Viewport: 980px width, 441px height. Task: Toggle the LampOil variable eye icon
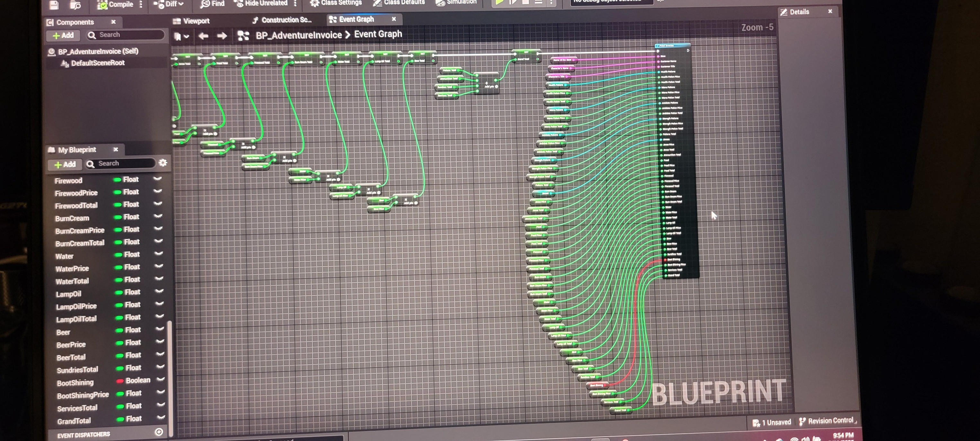coord(159,291)
